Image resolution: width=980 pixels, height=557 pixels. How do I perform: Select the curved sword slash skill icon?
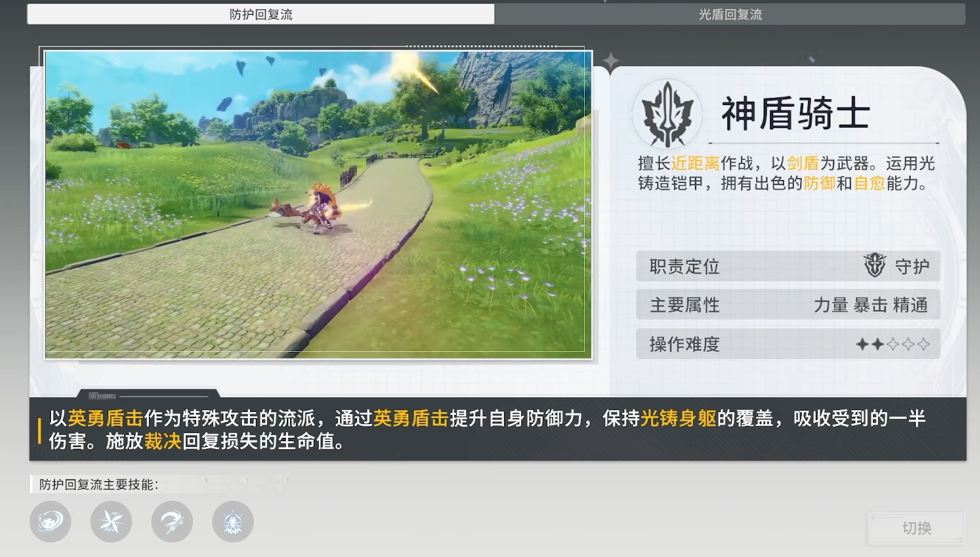click(x=172, y=521)
